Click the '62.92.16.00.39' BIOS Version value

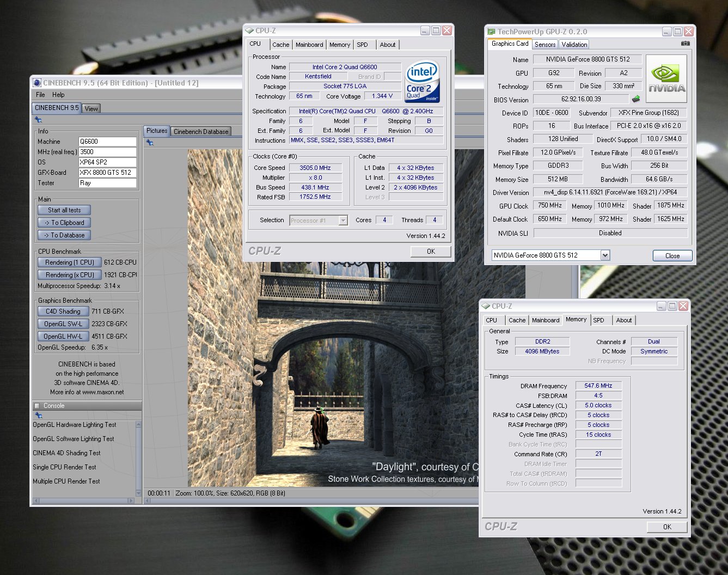(581, 99)
